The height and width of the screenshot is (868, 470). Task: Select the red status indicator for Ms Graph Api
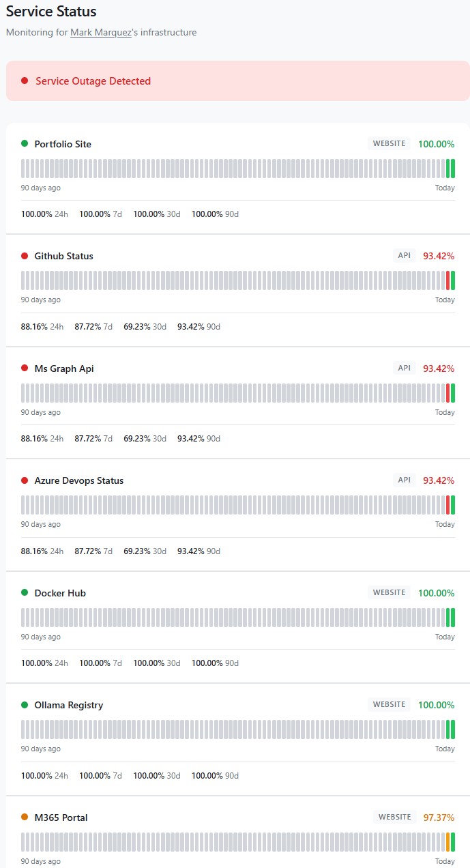click(x=25, y=368)
